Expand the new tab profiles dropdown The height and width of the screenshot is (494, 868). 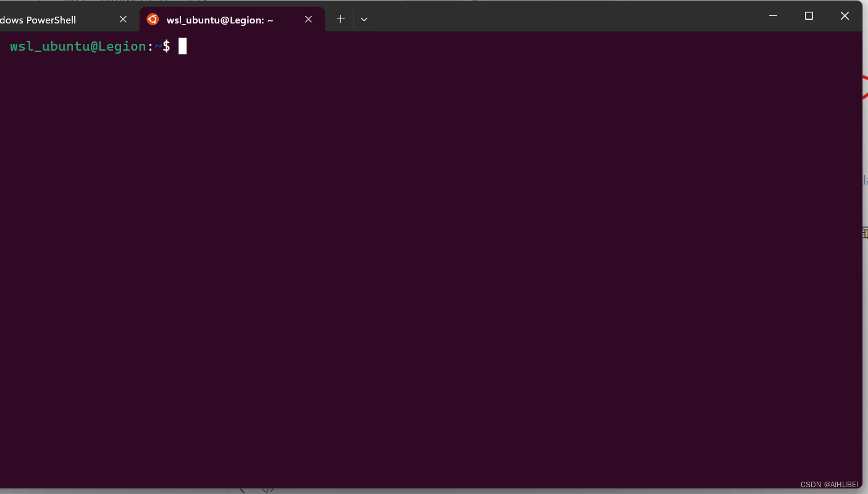364,19
